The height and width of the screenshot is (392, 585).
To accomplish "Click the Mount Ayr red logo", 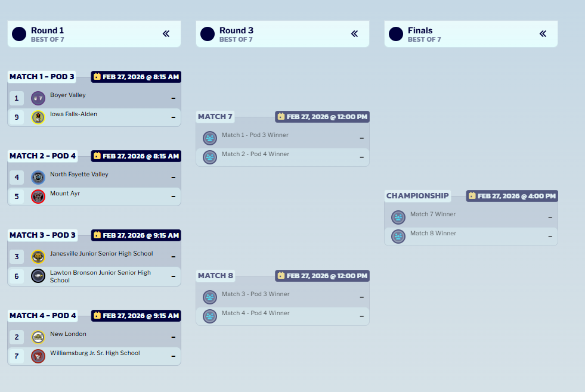I will click(x=38, y=196).
